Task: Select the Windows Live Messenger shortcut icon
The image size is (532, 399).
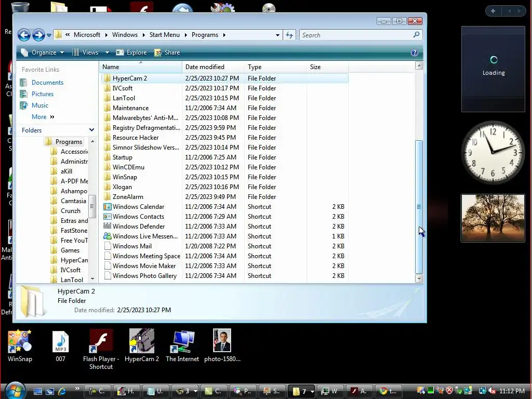Action: click(x=107, y=236)
